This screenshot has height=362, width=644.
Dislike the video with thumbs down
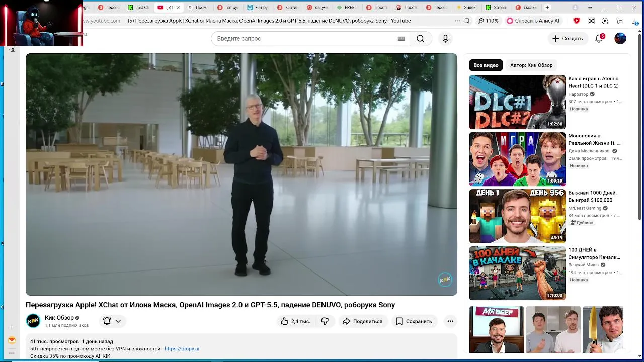[325, 321]
